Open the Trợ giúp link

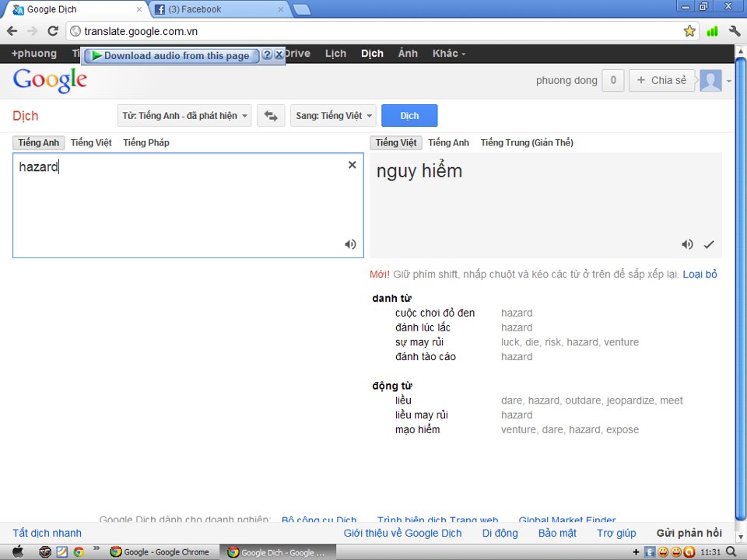pos(616,533)
